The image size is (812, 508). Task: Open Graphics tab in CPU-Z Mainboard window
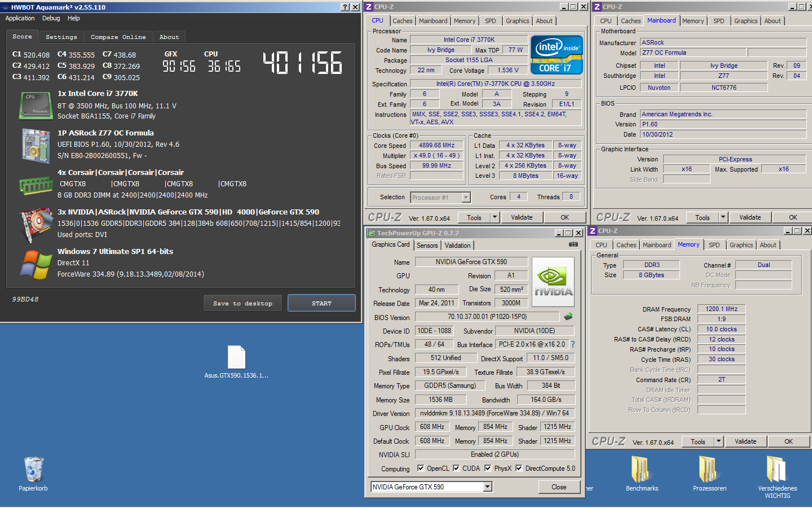tap(745, 21)
